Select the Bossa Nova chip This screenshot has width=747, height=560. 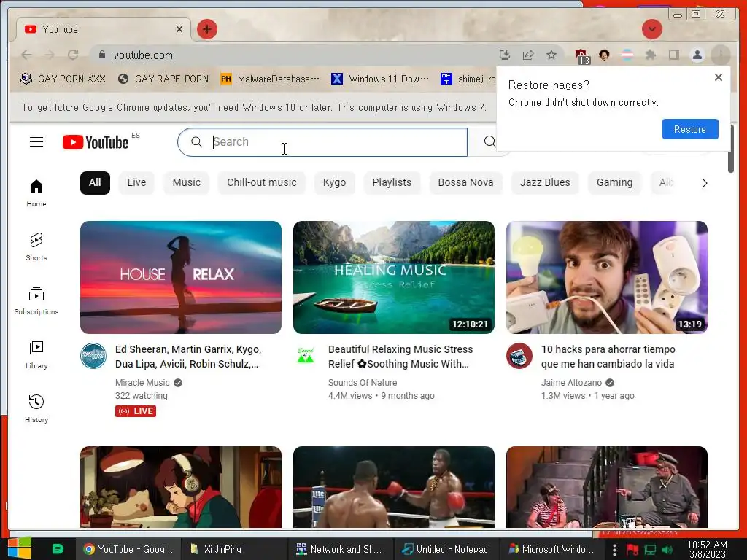(465, 183)
